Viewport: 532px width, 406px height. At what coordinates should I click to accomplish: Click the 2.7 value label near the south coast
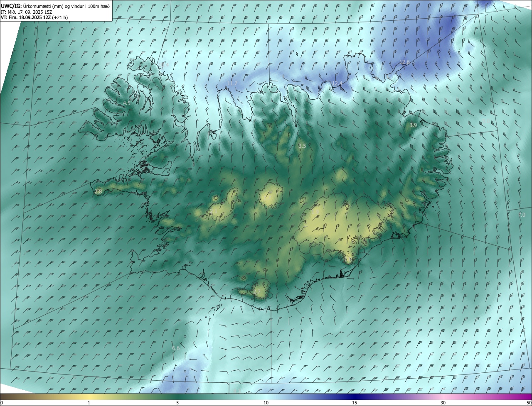(x=257, y=292)
